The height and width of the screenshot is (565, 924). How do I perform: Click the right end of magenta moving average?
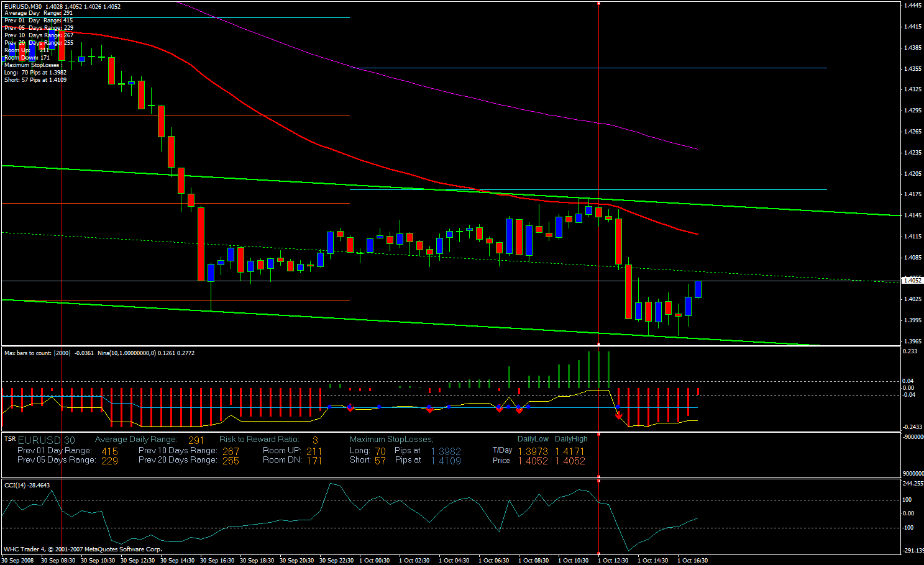point(697,149)
